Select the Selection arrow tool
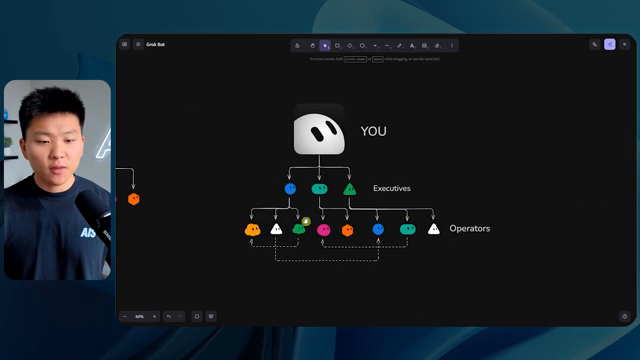The width and height of the screenshot is (640, 360). coord(325,46)
